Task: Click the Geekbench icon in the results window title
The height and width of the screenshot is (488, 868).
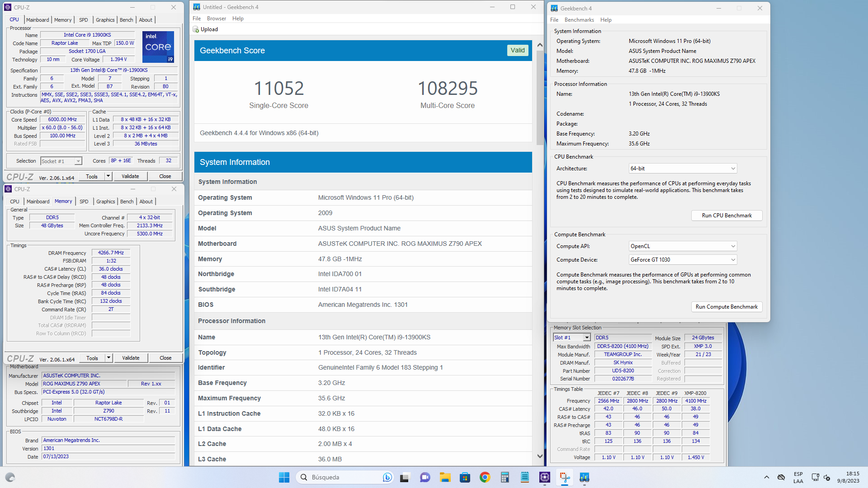Action: (197, 7)
